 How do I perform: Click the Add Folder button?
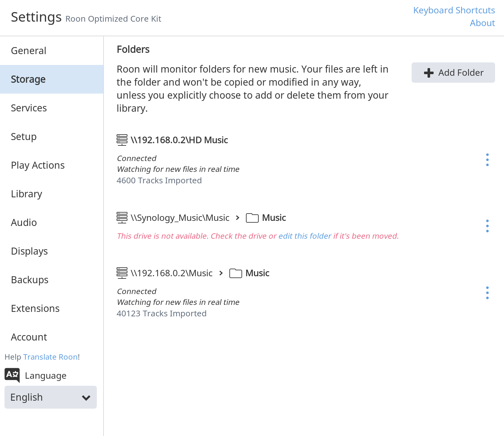[453, 73]
